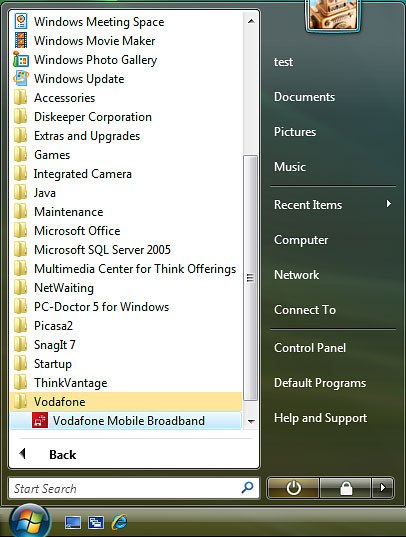
Task: Click the Diskeeper Corporation folder icon
Action: pos(21,116)
